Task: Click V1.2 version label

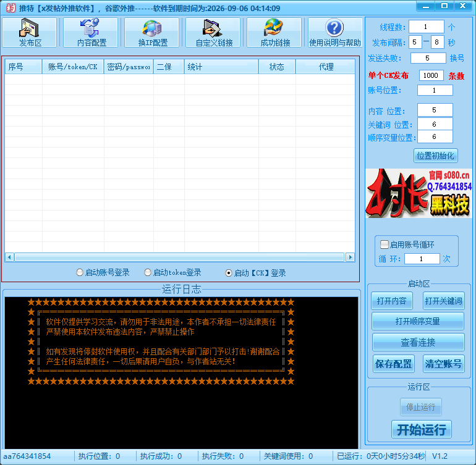Action: (440, 456)
